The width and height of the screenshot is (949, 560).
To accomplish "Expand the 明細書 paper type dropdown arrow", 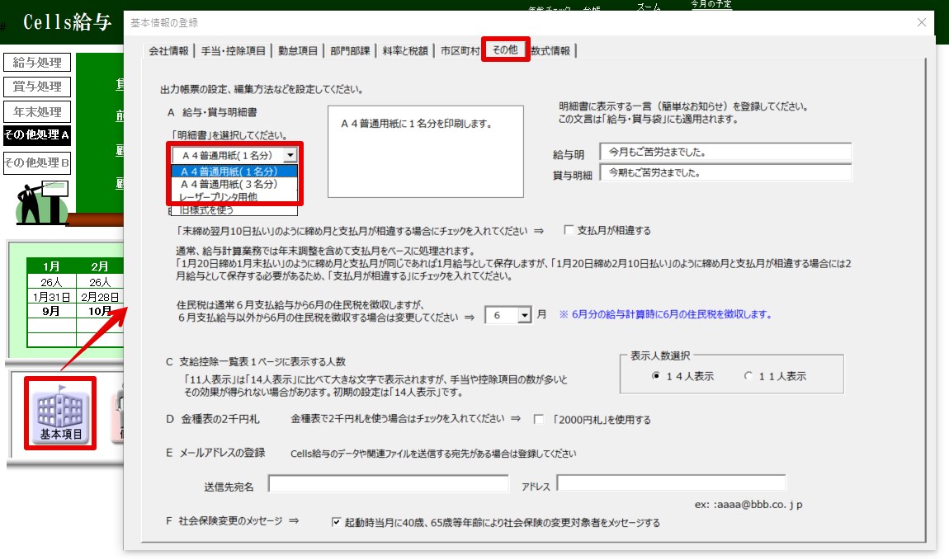I will (289, 155).
